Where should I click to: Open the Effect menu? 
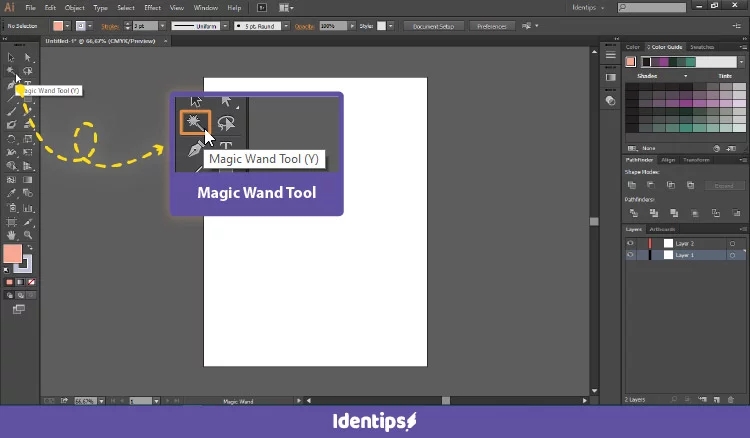click(x=152, y=8)
